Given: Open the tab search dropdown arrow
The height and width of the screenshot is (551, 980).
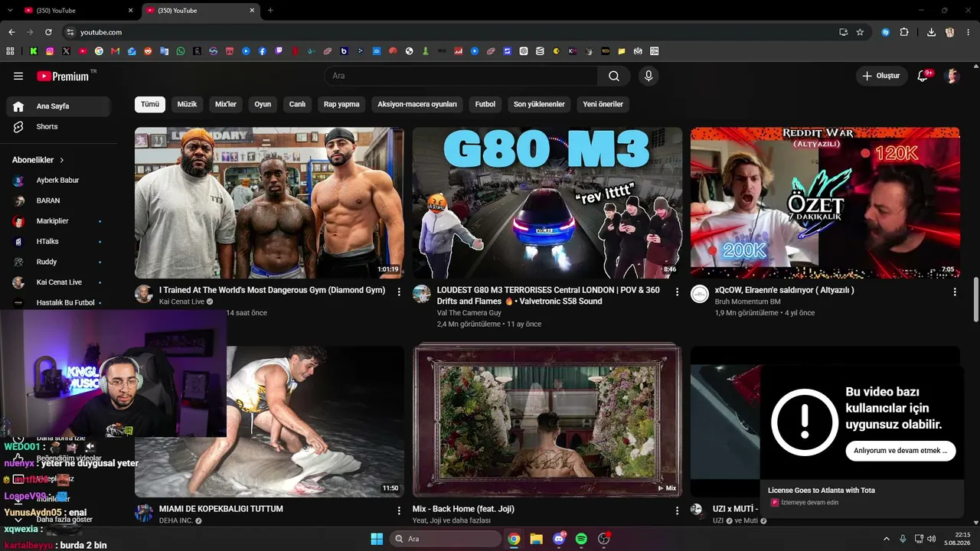Looking at the screenshot, I should 10,11.
